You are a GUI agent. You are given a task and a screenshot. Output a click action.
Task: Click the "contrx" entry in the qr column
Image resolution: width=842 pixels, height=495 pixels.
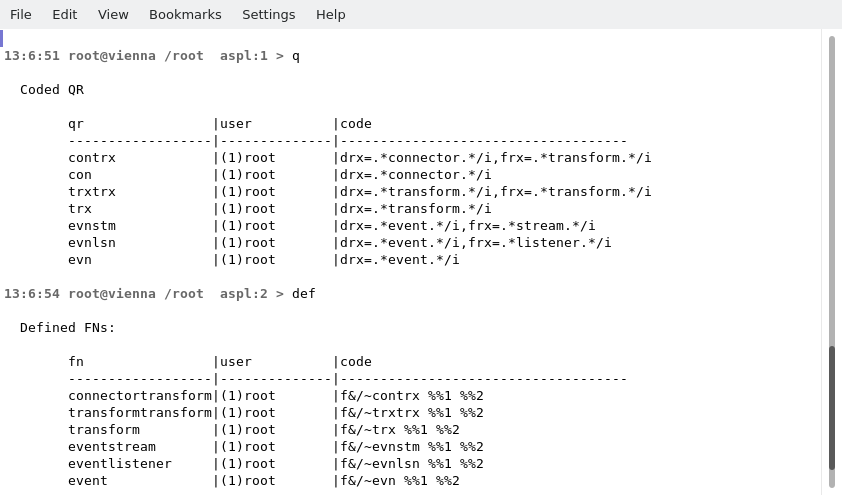92,158
